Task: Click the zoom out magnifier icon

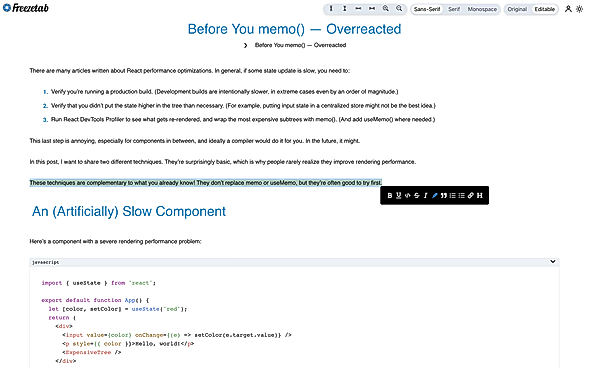Action: tap(399, 9)
